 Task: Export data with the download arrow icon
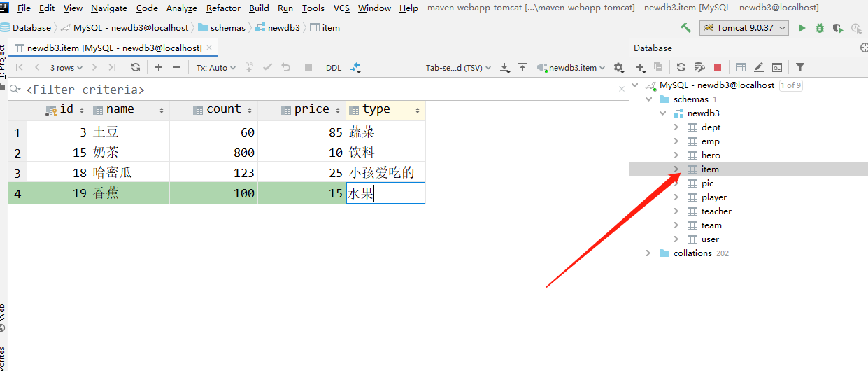click(505, 68)
